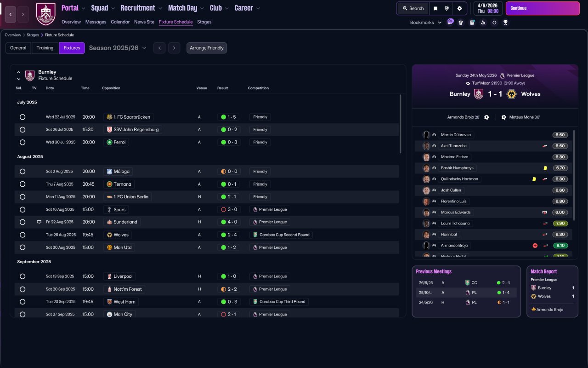
Task: Select the Sunderland fixture radio button
Action: [x=23, y=222]
